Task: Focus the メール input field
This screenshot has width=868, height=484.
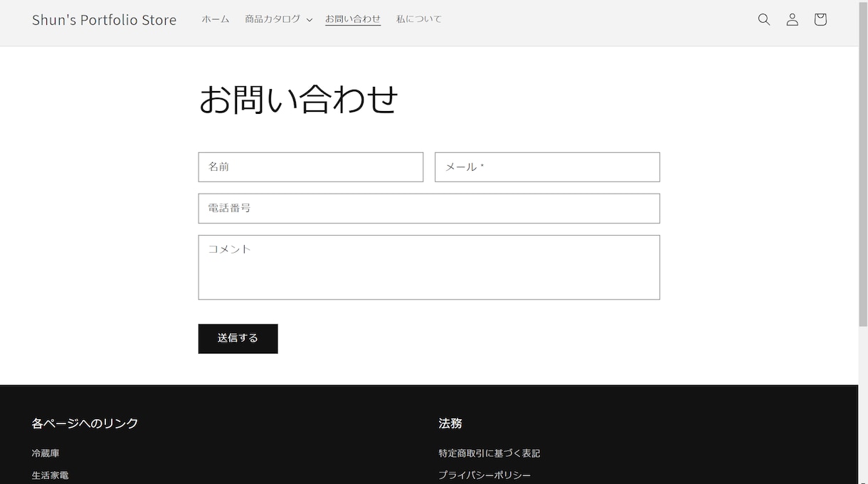Action: click(547, 167)
